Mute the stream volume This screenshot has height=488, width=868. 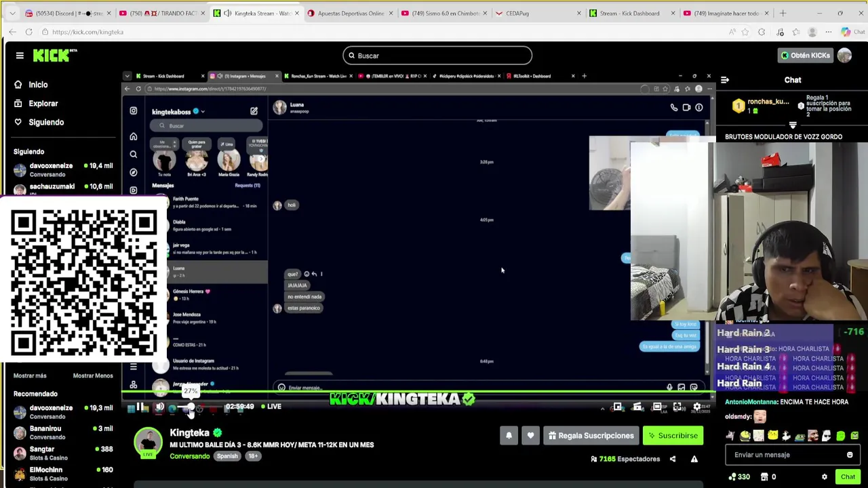(160, 407)
